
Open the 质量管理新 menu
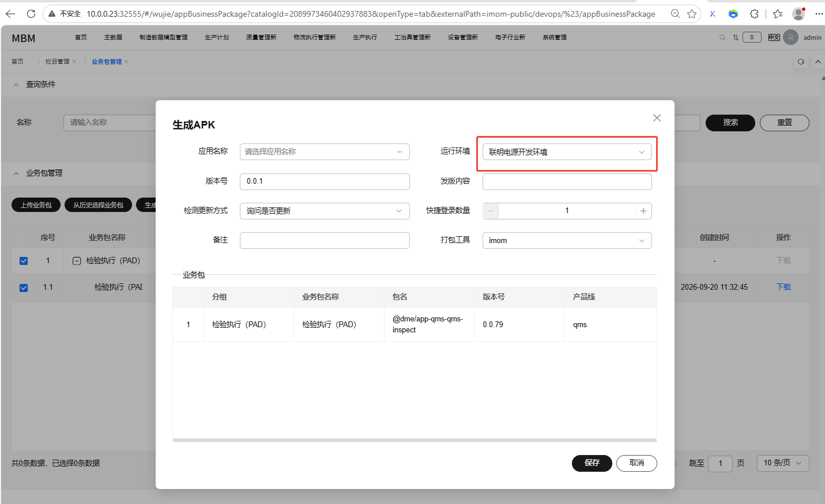click(261, 37)
